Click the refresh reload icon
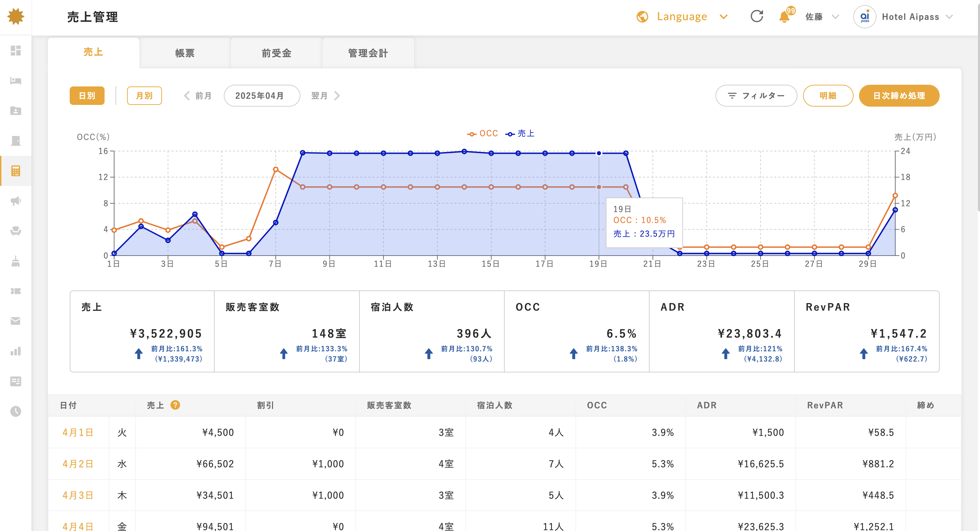The height and width of the screenshot is (531, 980). point(757,16)
